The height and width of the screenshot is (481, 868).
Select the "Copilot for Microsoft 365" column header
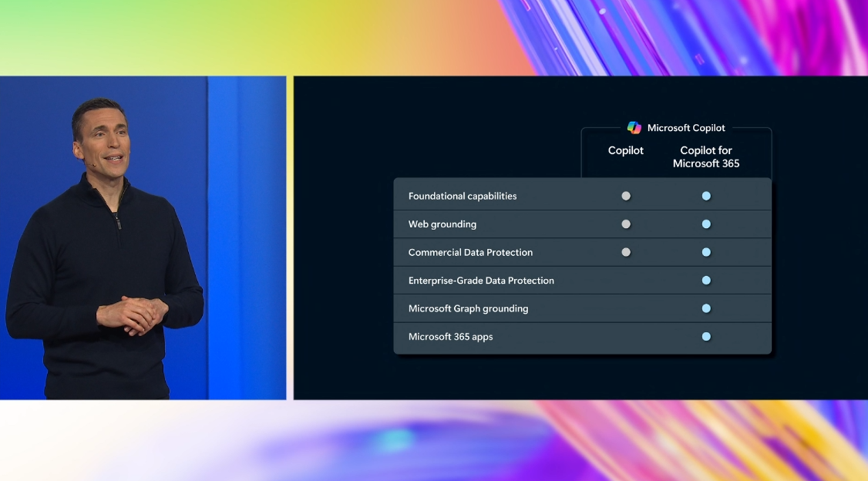pos(706,156)
